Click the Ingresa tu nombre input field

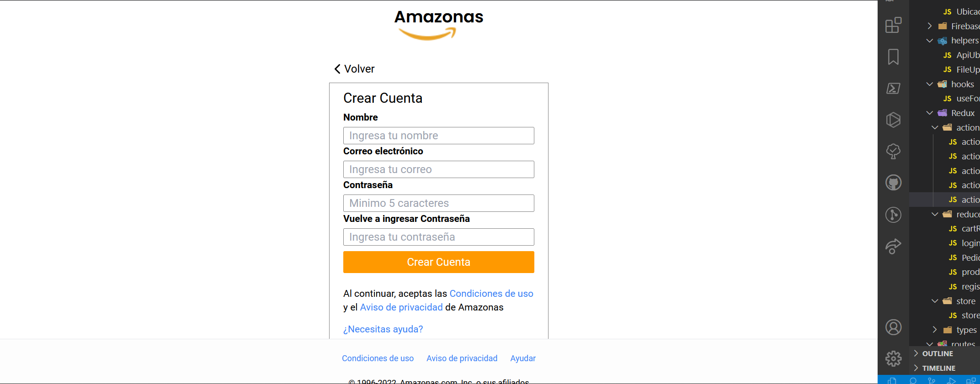click(438, 136)
